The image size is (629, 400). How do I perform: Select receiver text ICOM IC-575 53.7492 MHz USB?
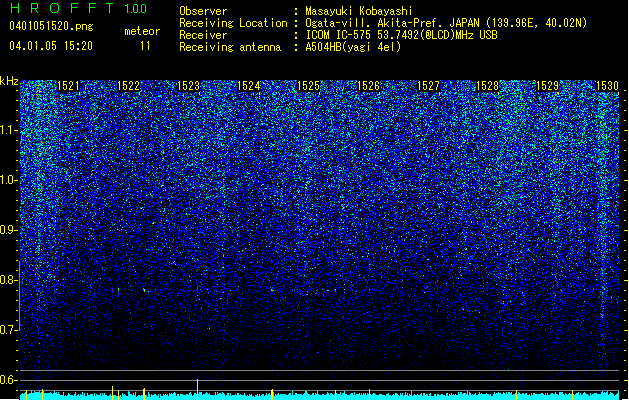click(401, 35)
